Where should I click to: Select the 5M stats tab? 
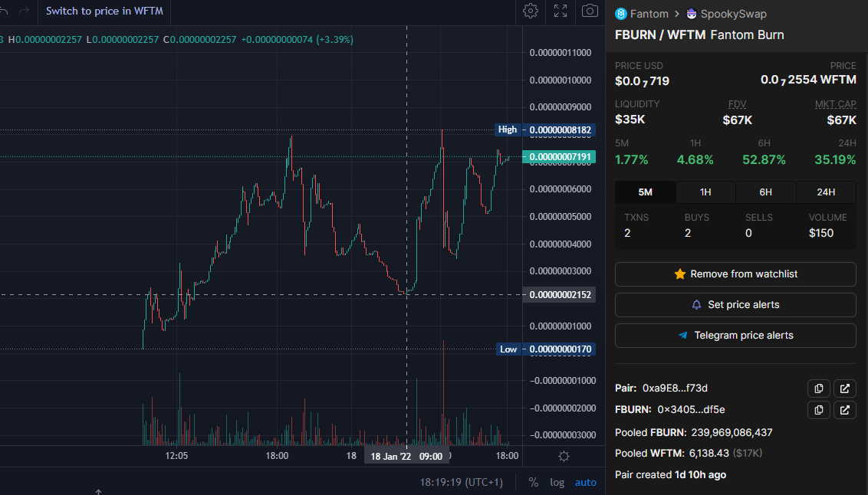click(646, 192)
